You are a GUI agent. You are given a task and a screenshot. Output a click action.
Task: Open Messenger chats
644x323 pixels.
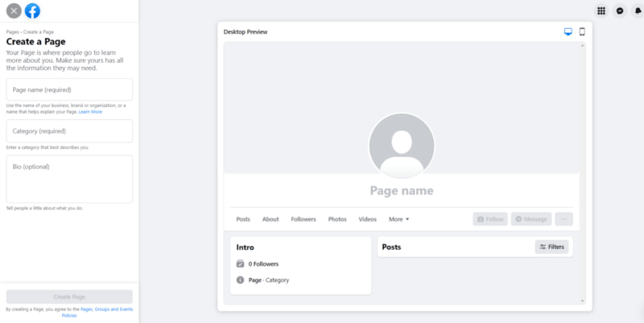pos(620,11)
